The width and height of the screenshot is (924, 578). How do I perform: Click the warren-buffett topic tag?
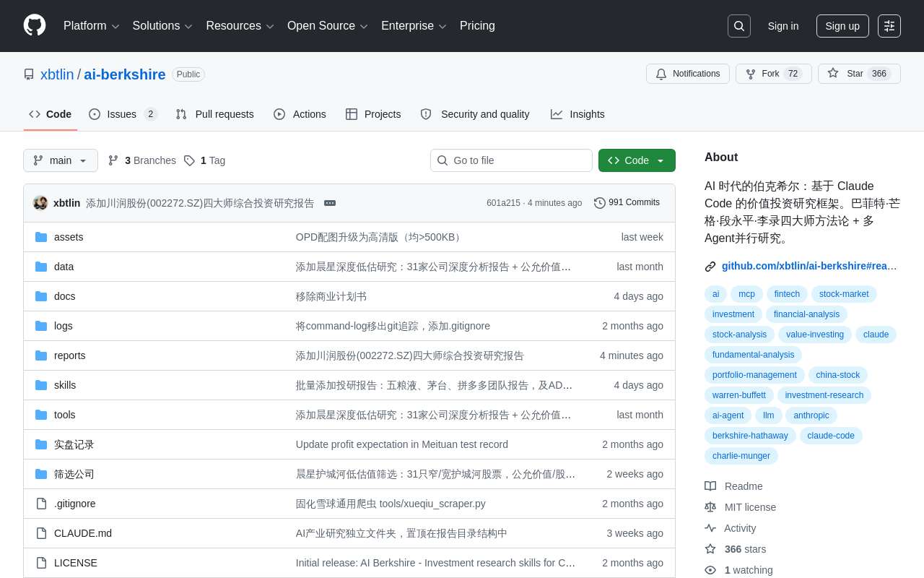pyautogui.click(x=739, y=395)
